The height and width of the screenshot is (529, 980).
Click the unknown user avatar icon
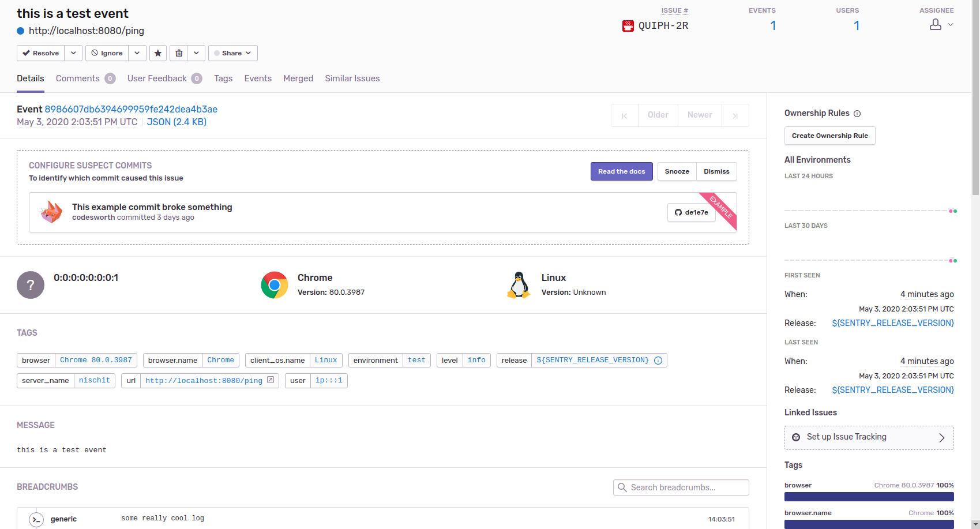click(x=31, y=285)
